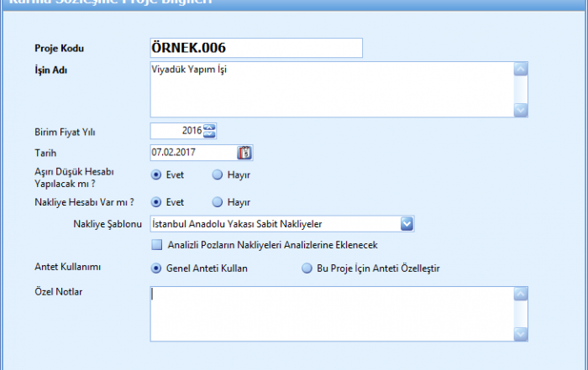Increase the Birim Fiyat Yılı year
Image resolution: width=588 pixels, height=370 pixels.
click(x=210, y=127)
